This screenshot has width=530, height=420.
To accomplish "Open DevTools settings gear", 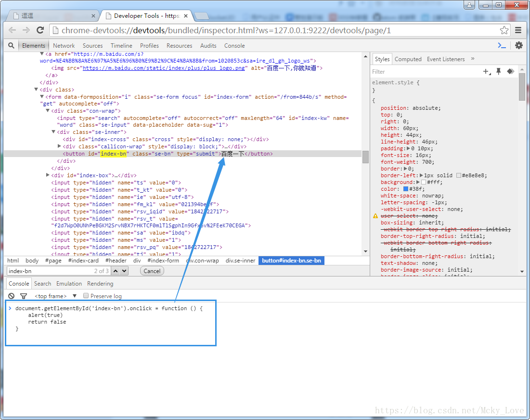I will tap(519, 45).
